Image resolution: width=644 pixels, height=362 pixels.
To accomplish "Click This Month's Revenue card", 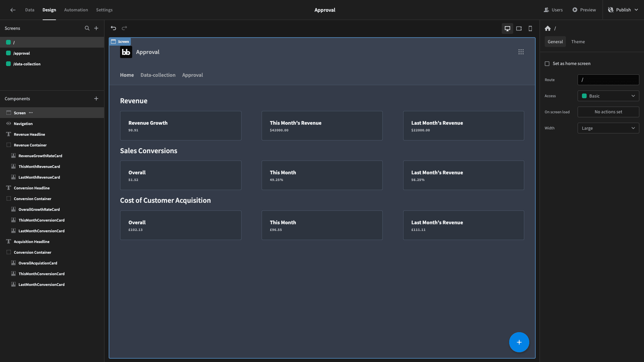I will [322, 126].
